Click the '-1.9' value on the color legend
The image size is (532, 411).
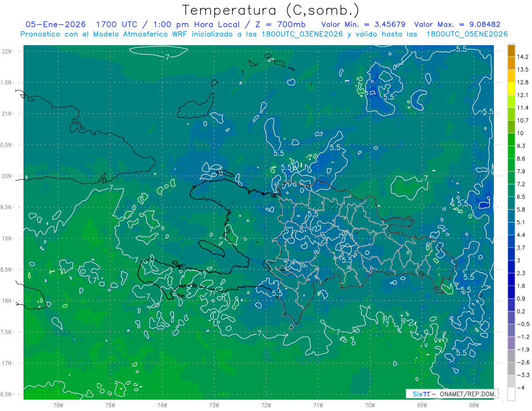(523, 349)
